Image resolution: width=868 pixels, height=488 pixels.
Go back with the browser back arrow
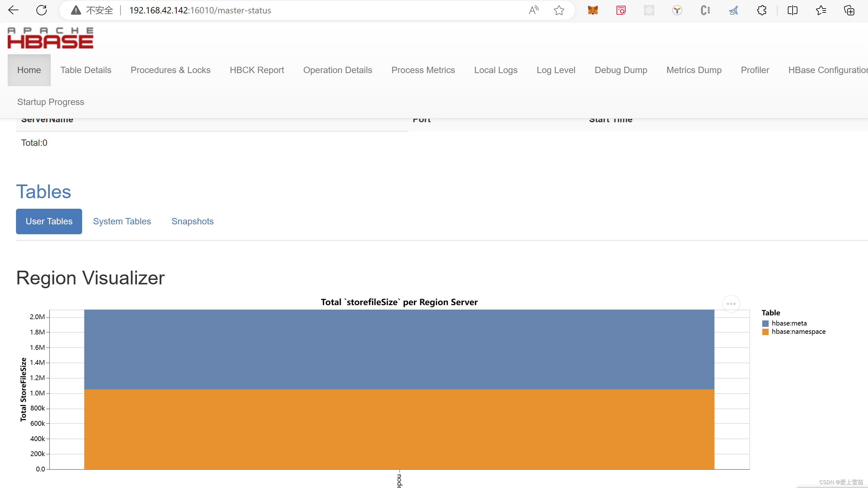[x=13, y=10]
